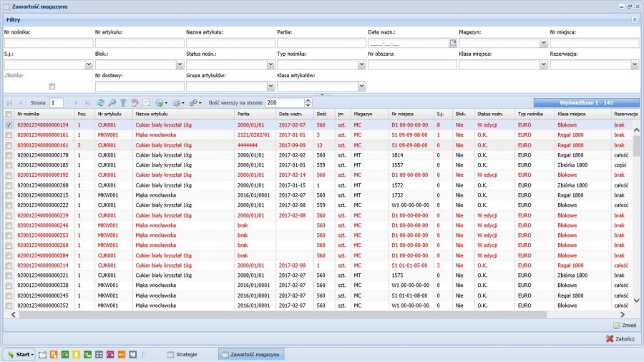The image size is (644, 362).
Task: Click the white notepad icon next to Start
Action: point(42,355)
